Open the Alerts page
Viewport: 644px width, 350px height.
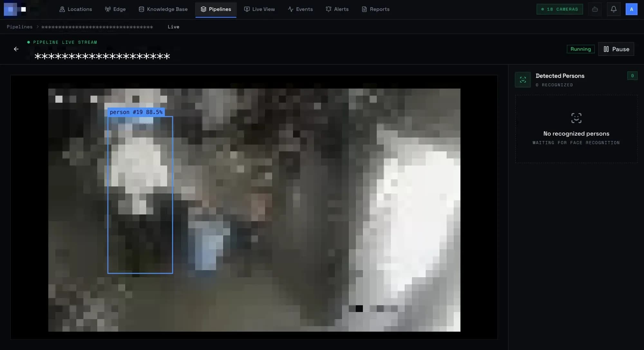(x=337, y=9)
